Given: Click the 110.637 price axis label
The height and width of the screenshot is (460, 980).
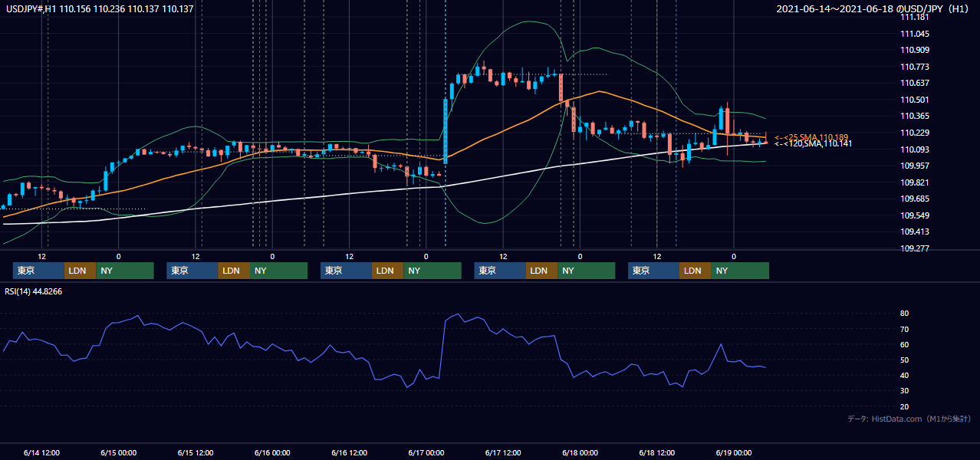Looking at the screenshot, I should click(916, 84).
